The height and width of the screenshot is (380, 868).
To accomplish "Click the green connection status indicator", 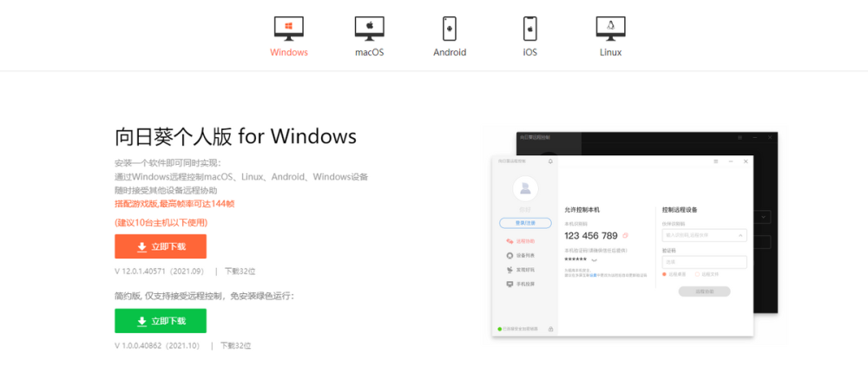I will (x=500, y=329).
